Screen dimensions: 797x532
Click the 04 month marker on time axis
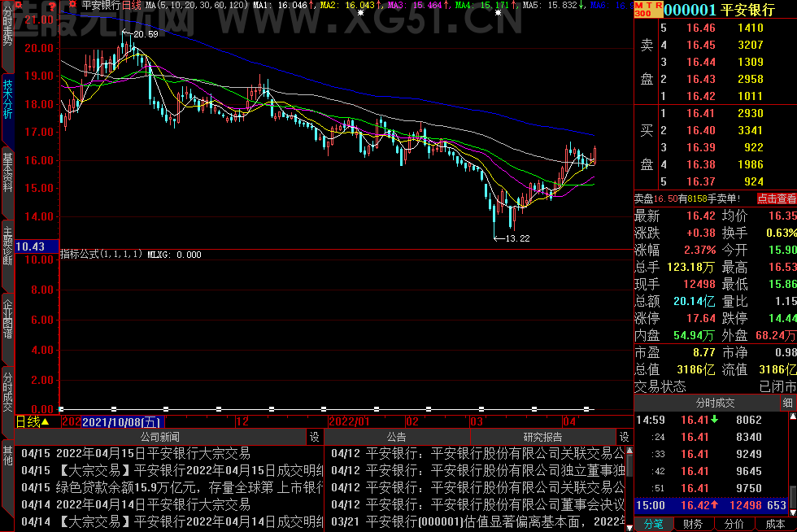tap(569, 421)
